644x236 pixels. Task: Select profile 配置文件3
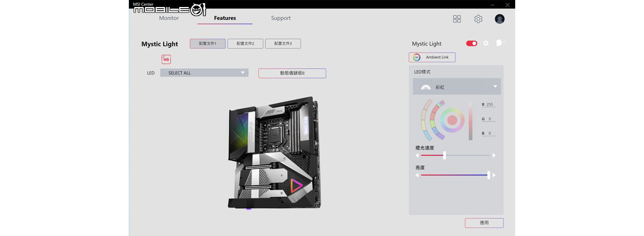[283, 44]
